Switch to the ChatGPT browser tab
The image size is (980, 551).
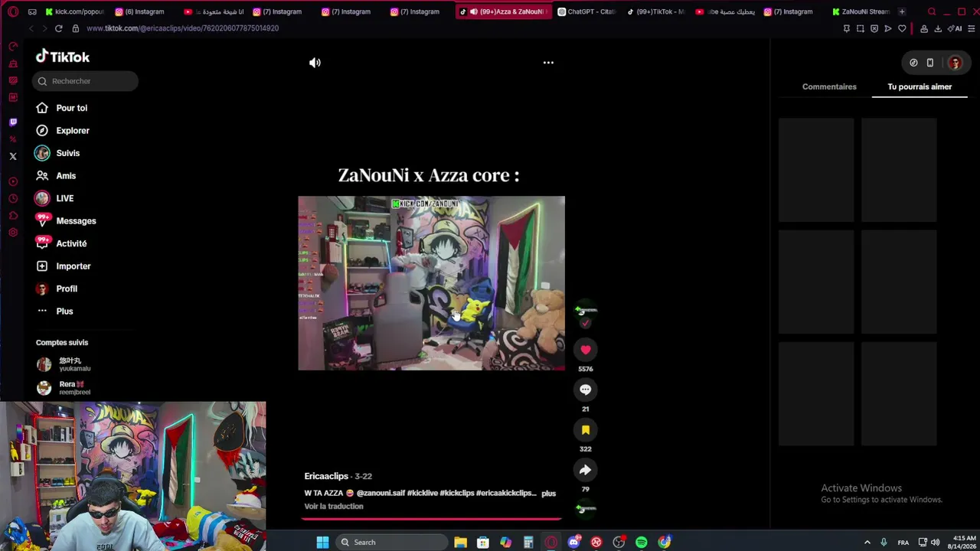[x=587, y=11]
